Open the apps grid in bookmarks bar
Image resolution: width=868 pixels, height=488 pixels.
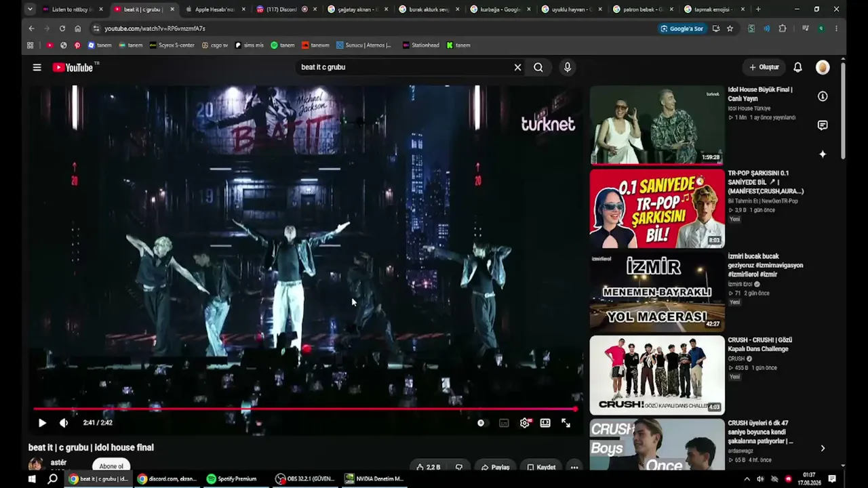pyautogui.click(x=30, y=45)
